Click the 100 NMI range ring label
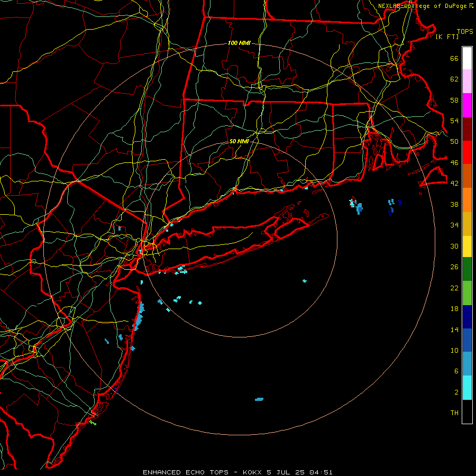This screenshot has width=476, height=476. coord(239,43)
